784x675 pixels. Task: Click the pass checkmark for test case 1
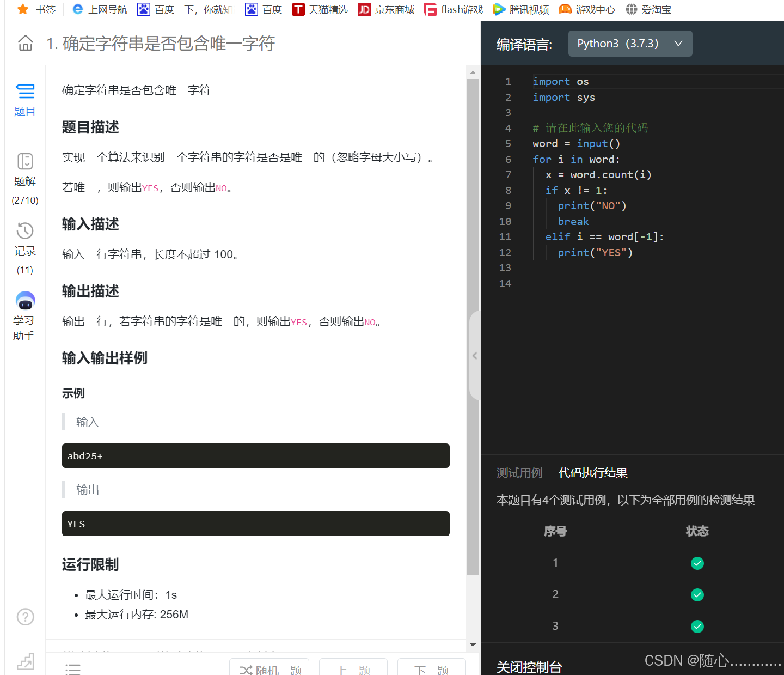coord(697,563)
